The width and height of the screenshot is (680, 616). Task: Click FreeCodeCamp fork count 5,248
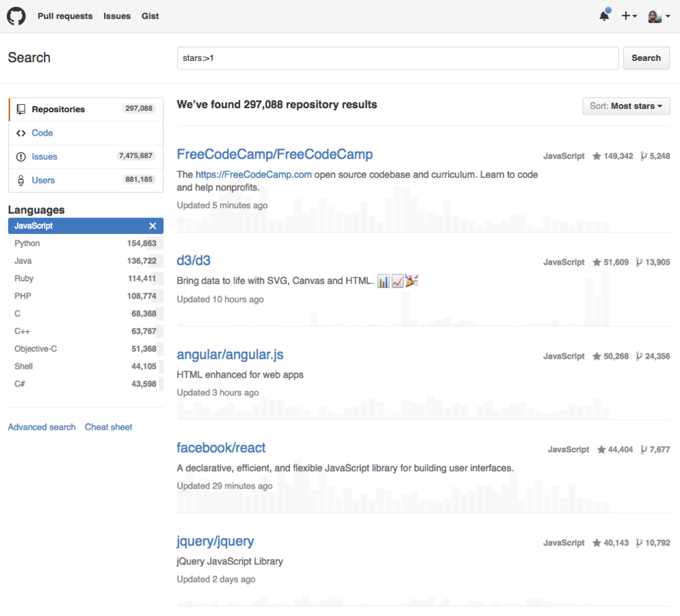pos(655,156)
